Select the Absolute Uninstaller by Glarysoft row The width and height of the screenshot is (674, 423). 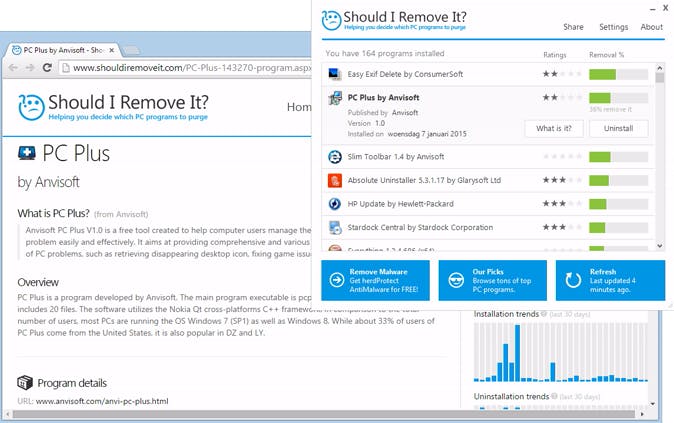coord(488,181)
